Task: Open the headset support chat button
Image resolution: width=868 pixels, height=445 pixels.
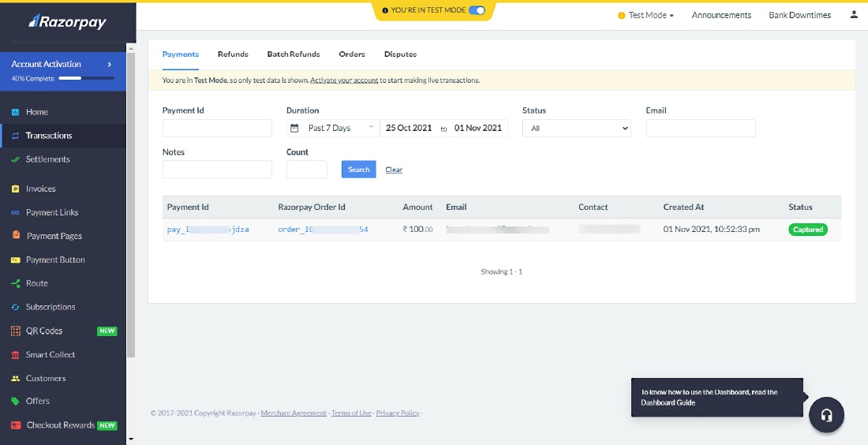Action: point(826,414)
